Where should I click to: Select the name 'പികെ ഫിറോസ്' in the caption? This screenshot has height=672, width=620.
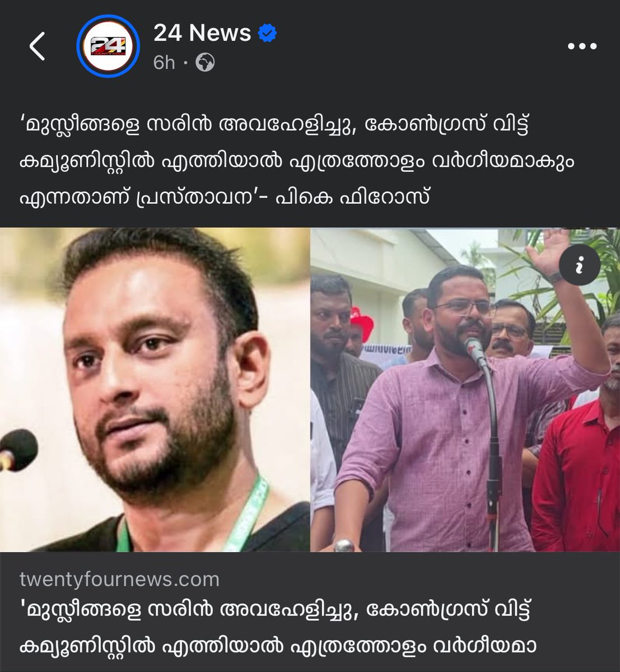353,197
